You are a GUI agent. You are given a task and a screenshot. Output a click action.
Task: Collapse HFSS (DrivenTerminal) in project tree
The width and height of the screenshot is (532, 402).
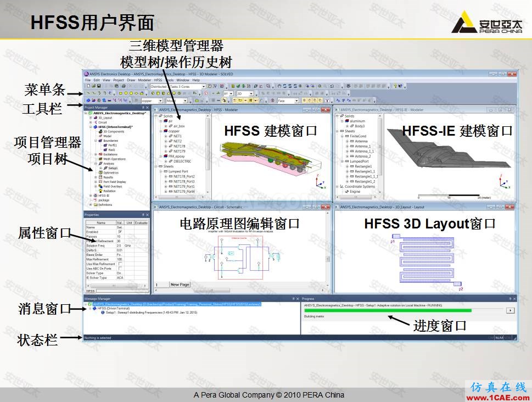point(91,127)
